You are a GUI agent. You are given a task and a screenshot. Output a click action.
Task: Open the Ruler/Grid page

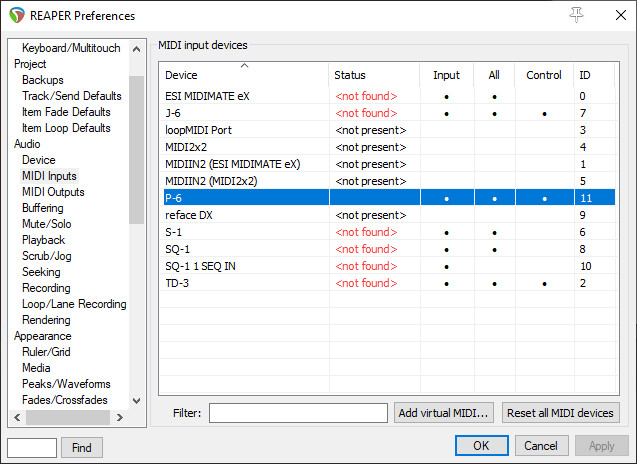[46, 352]
